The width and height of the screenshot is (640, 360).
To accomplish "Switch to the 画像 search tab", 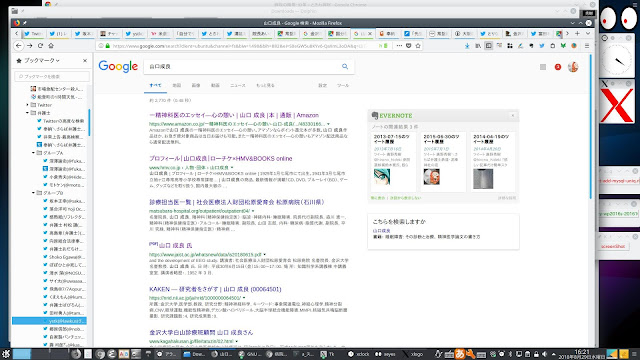I will click(x=196, y=85).
